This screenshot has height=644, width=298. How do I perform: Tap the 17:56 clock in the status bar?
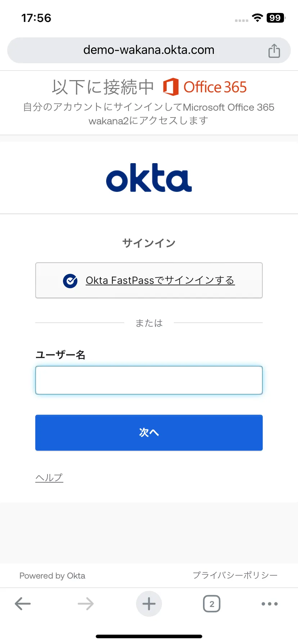pyautogui.click(x=36, y=18)
